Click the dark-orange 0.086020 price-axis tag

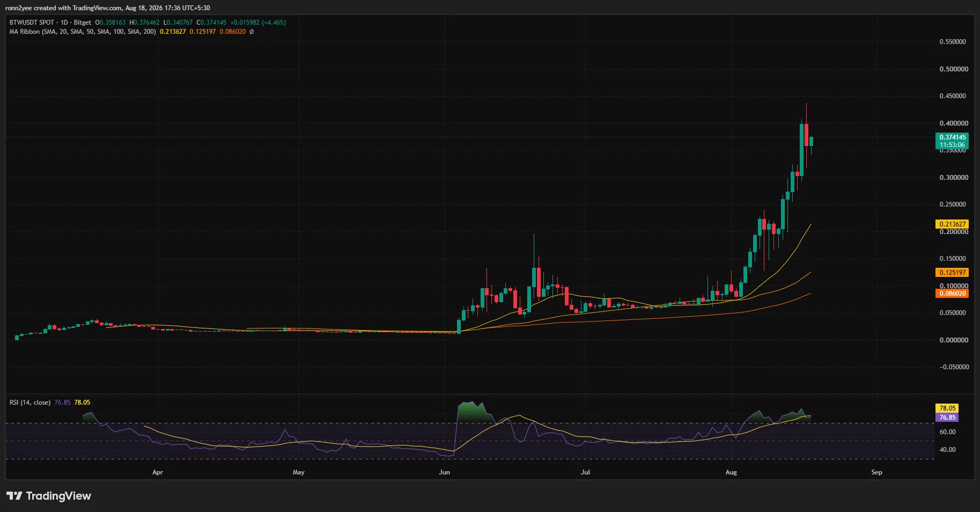tap(952, 294)
